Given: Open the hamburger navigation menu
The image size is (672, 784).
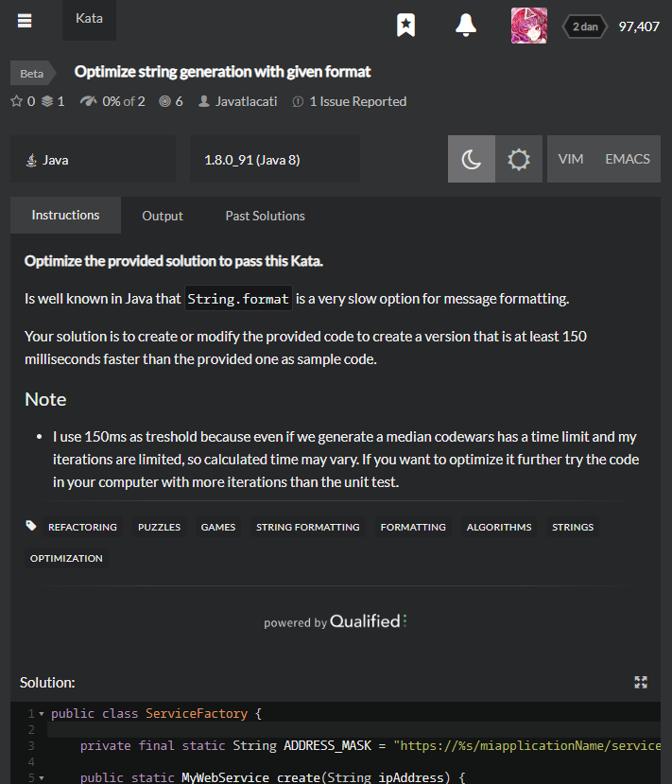Looking at the screenshot, I should point(24,20).
